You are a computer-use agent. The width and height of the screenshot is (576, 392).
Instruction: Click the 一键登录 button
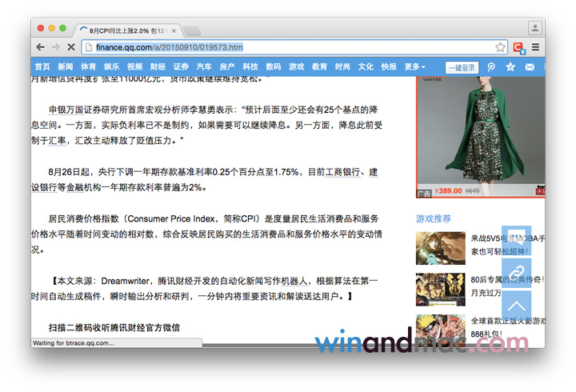461,67
